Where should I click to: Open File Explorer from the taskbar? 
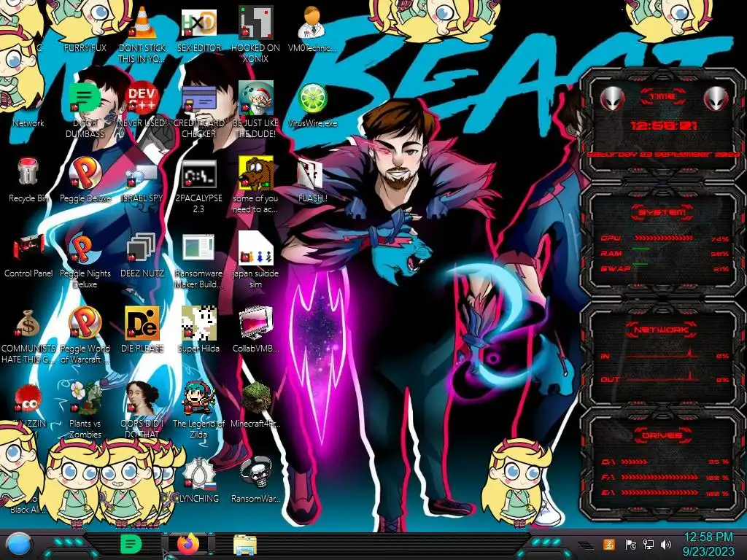[245, 545]
